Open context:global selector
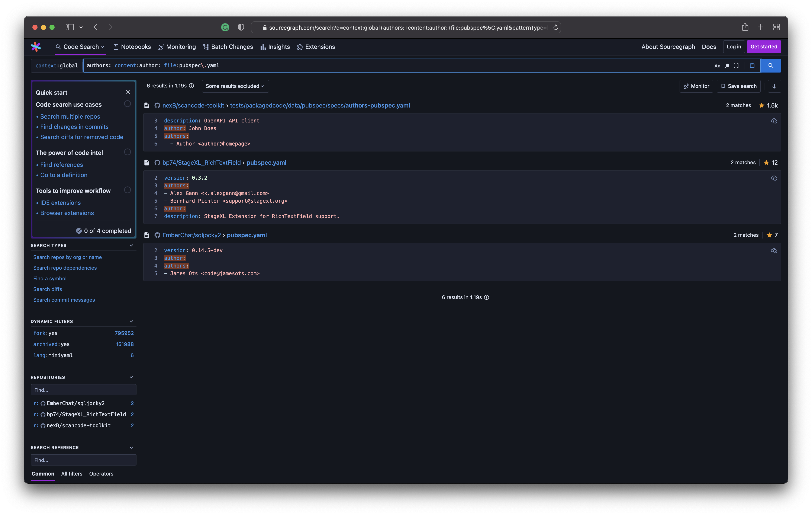Screen dimensions: 812x515 (57, 66)
